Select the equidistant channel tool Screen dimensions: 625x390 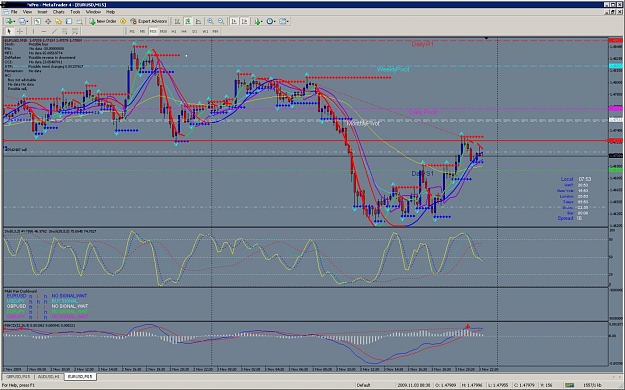(x=65, y=31)
